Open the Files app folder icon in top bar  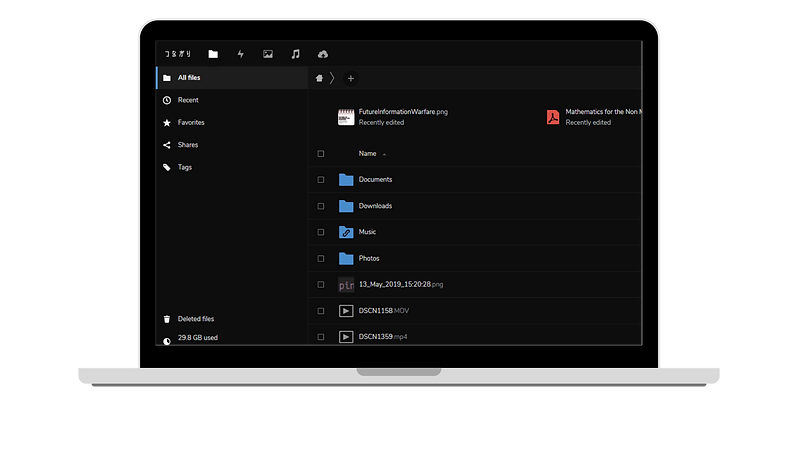coord(213,54)
